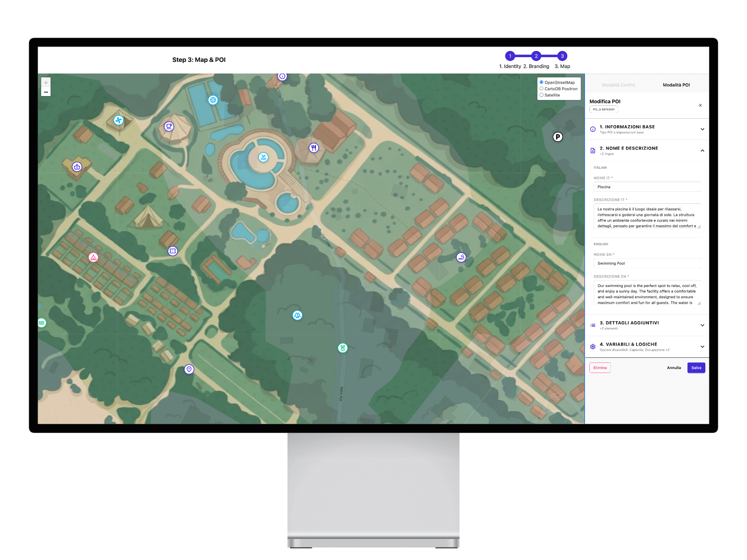Click 'Tipo POI e impostazioni base' subtitle
The height and width of the screenshot is (560, 747).
click(x=621, y=133)
